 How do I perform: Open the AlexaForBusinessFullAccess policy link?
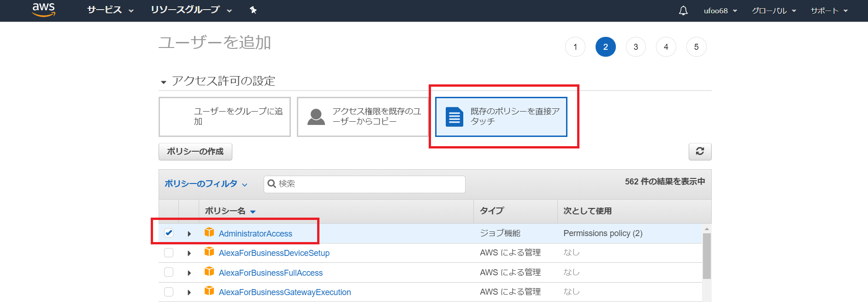(x=271, y=273)
